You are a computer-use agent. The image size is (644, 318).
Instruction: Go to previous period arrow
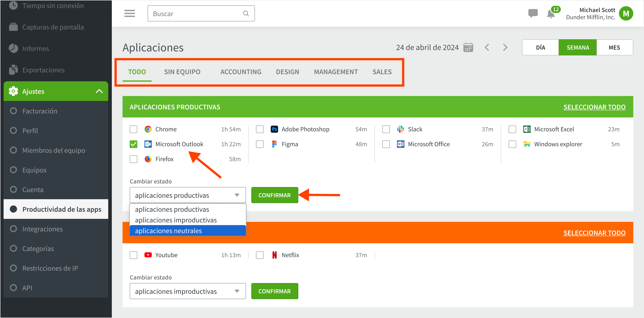pyautogui.click(x=487, y=47)
